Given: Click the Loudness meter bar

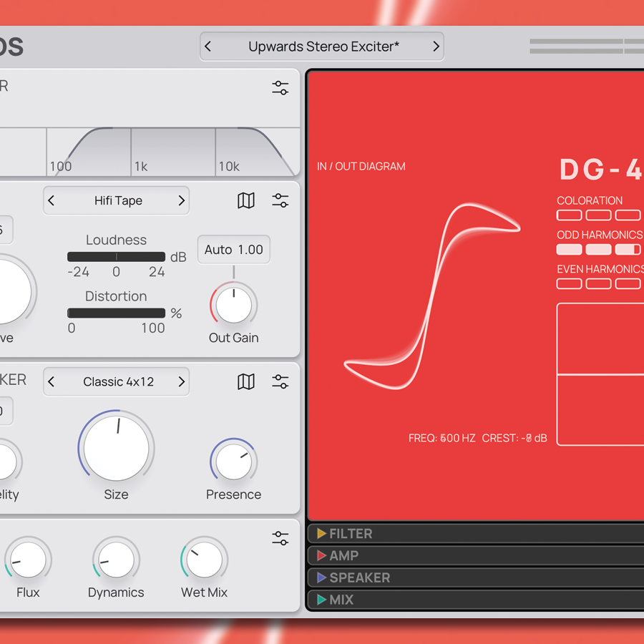Looking at the screenshot, I should [116, 257].
